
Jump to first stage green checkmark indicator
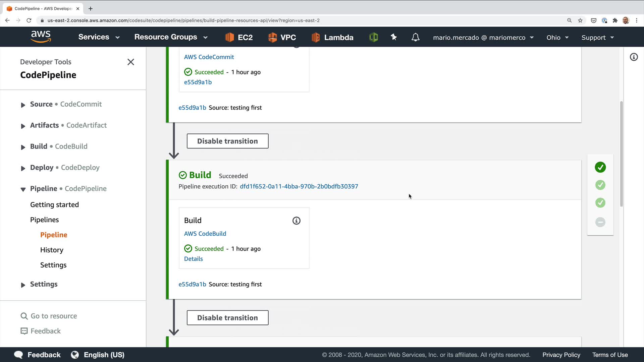(600, 167)
